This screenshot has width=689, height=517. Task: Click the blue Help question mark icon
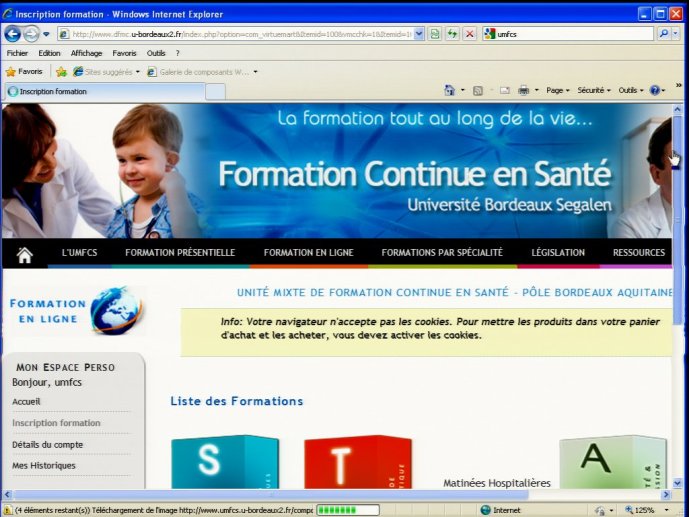655,90
